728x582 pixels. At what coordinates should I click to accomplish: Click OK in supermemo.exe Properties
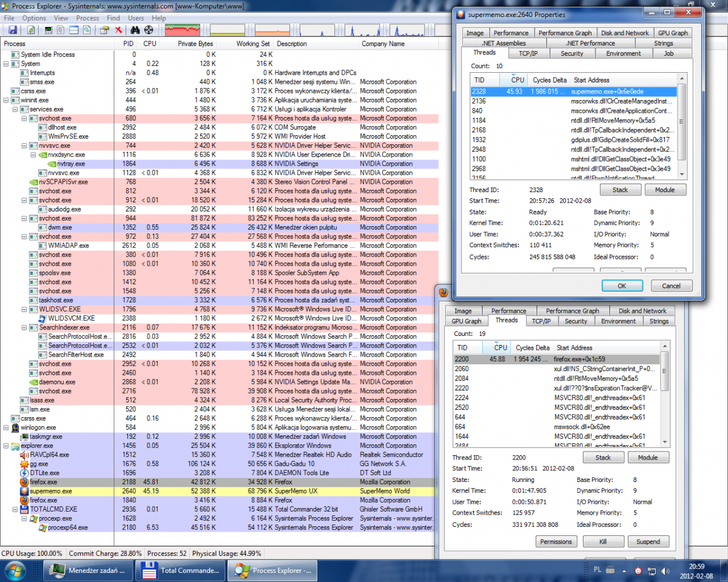[622, 286]
